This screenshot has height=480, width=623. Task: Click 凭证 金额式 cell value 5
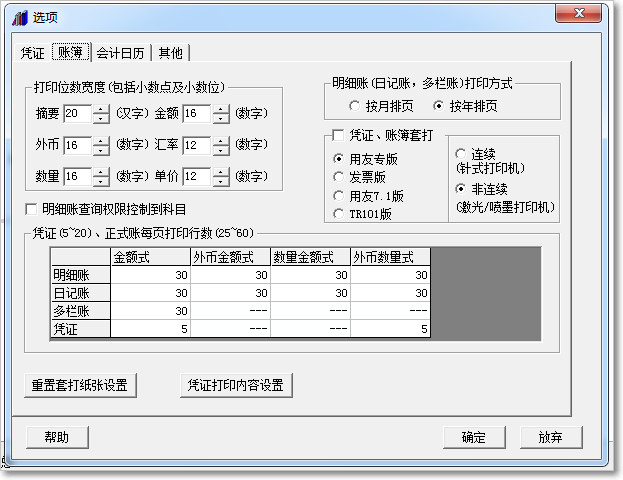[x=151, y=329]
